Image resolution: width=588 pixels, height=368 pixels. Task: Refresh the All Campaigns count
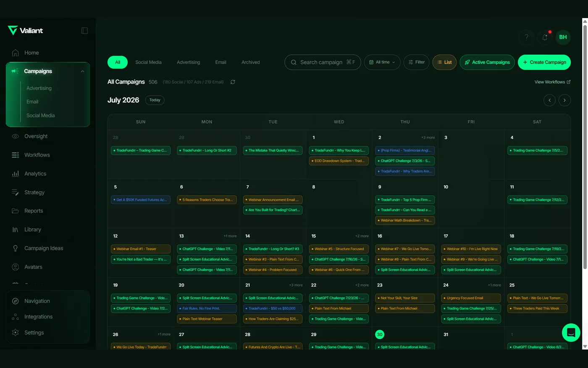(233, 82)
